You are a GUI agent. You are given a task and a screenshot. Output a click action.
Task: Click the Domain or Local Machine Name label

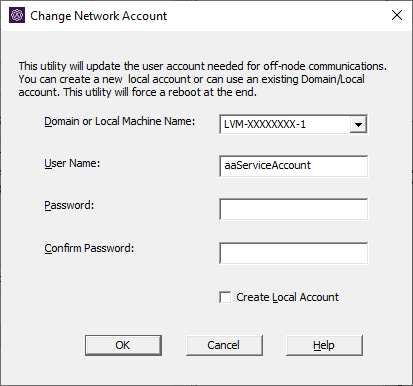tap(120, 121)
